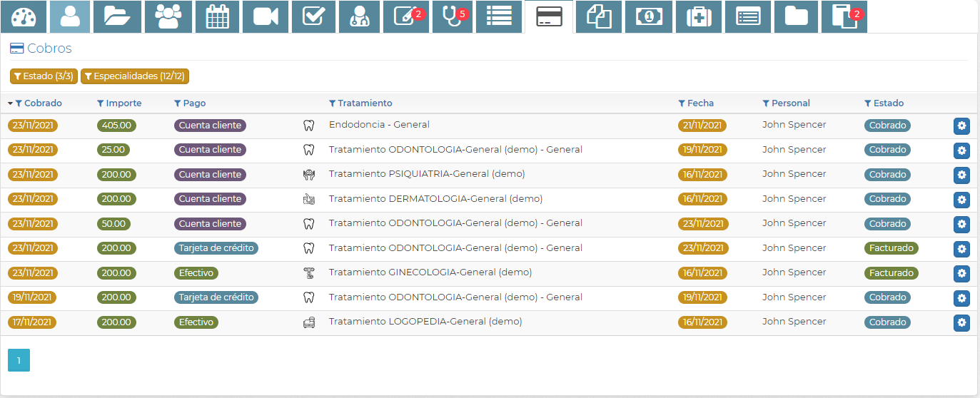Open the open-folder icon tab

[118, 17]
